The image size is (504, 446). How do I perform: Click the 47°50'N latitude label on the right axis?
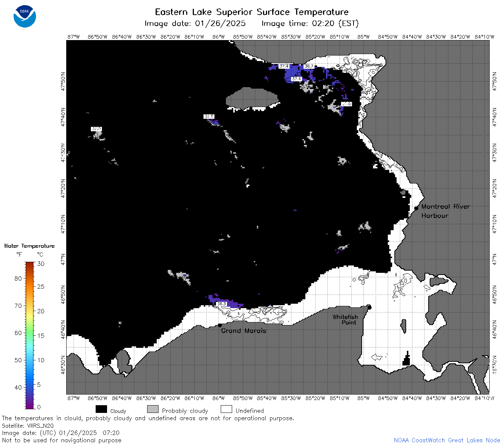click(x=494, y=82)
